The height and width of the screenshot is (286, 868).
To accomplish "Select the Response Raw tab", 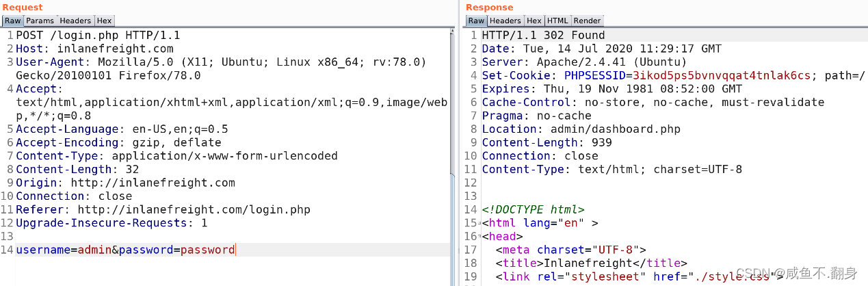I will click(476, 21).
